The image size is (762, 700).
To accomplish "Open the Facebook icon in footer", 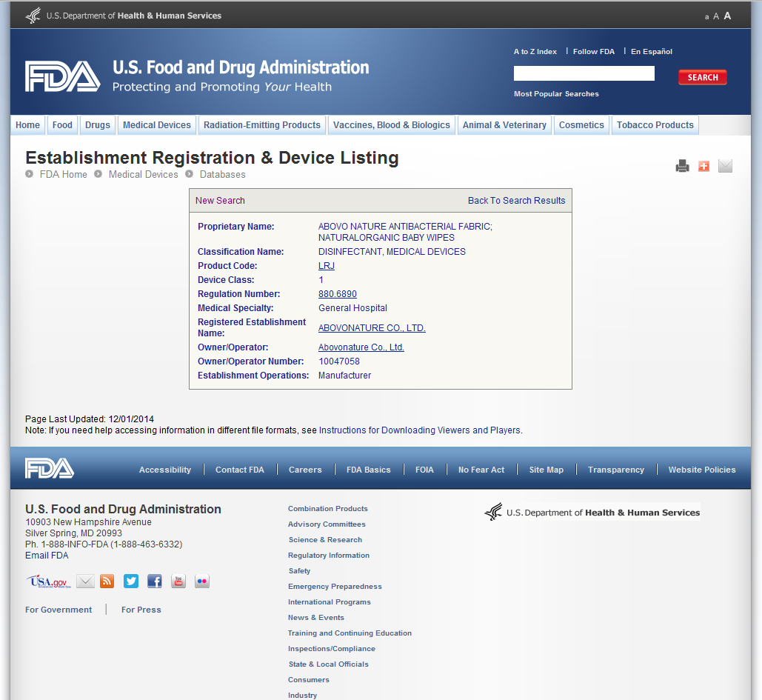I will (x=155, y=581).
